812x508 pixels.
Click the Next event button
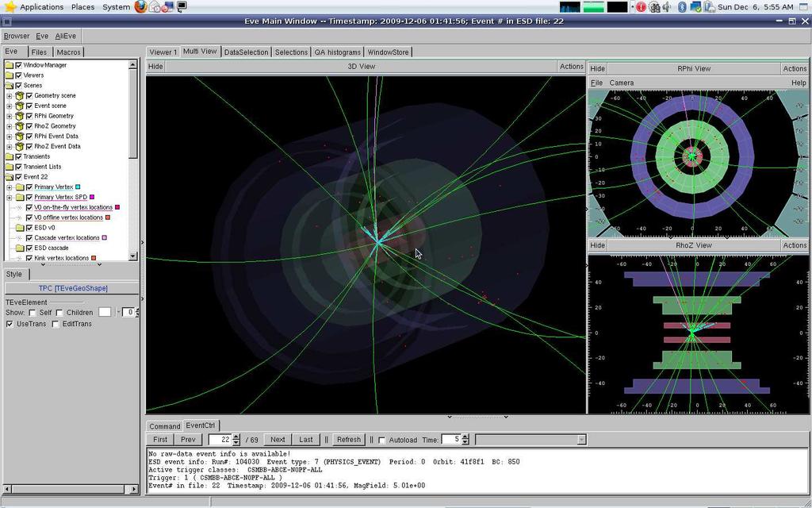278,440
